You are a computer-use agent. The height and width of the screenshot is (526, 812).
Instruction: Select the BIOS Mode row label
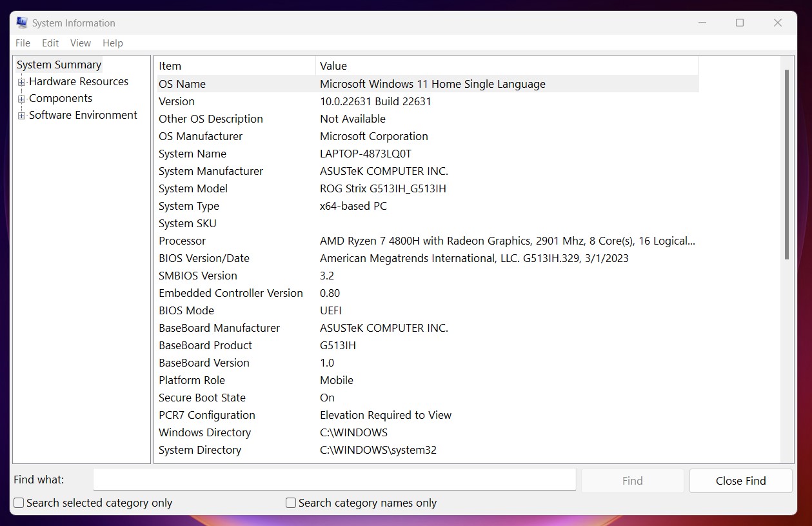(x=186, y=310)
